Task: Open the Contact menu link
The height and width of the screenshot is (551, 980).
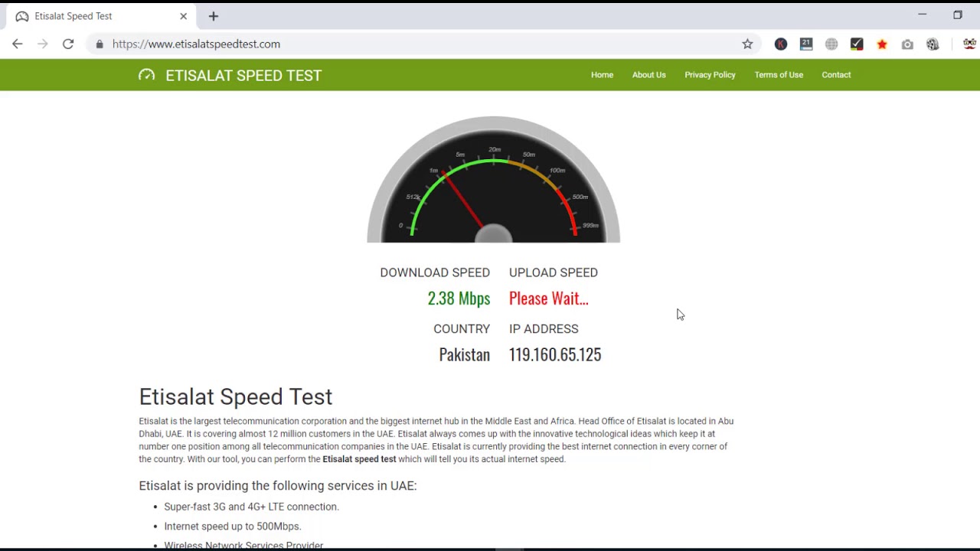Action: click(x=836, y=75)
